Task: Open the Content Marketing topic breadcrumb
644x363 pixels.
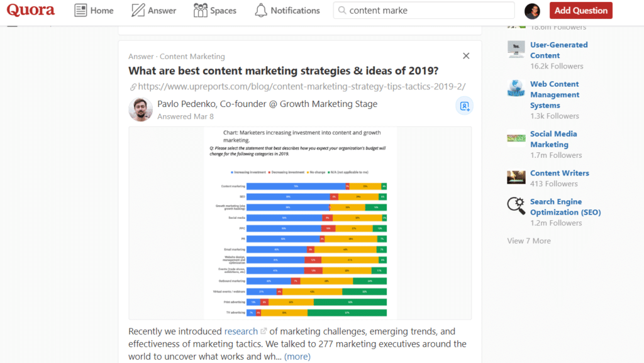Action: pyautogui.click(x=192, y=56)
